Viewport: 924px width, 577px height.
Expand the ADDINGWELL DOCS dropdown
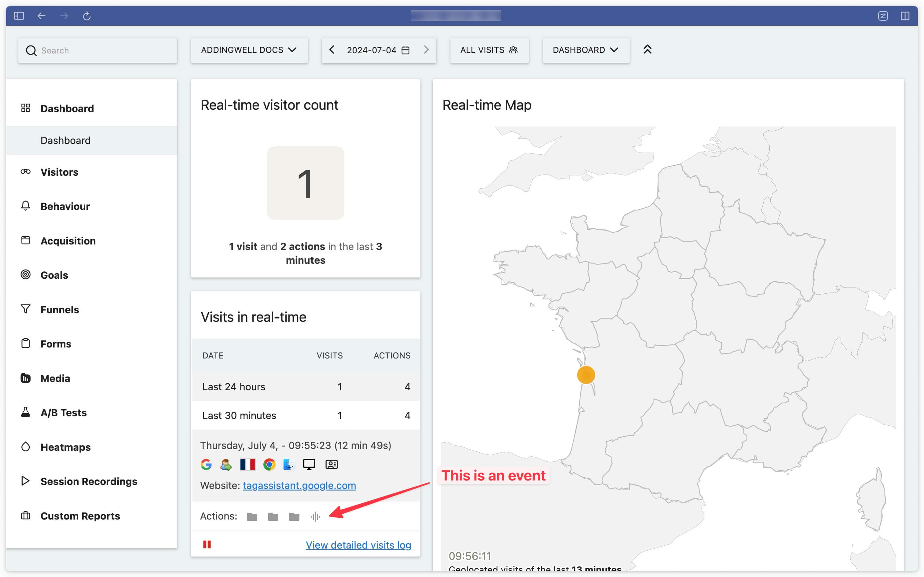coord(249,50)
